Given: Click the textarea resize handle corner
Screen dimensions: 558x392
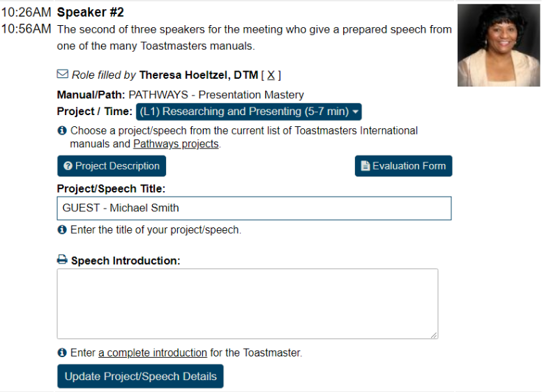Looking at the screenshot, I should point(434,335).
